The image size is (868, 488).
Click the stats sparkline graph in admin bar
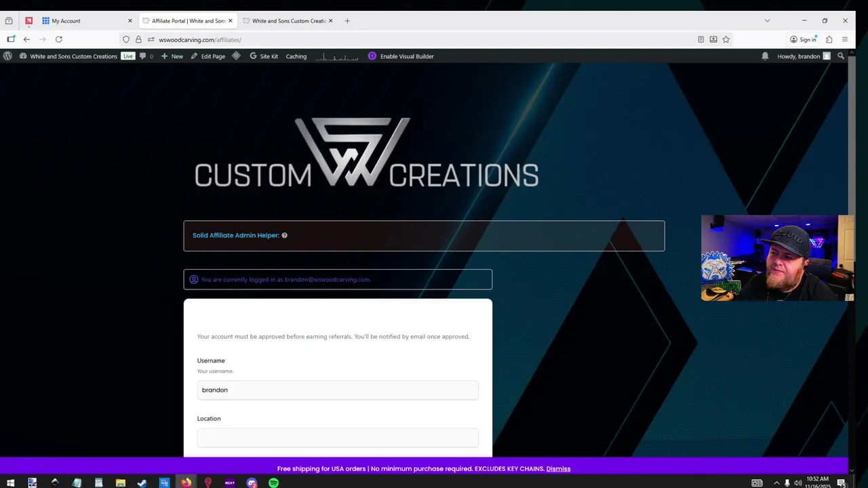336,56
